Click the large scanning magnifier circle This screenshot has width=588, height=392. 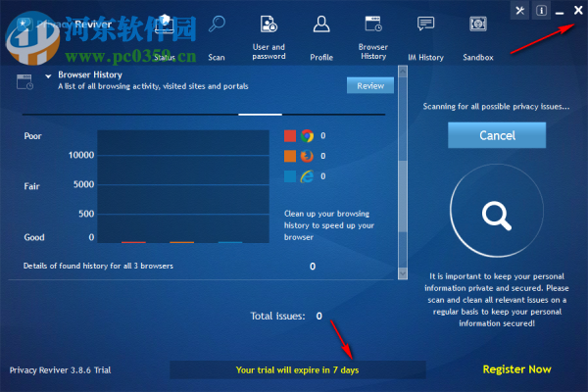pos(497,211)
